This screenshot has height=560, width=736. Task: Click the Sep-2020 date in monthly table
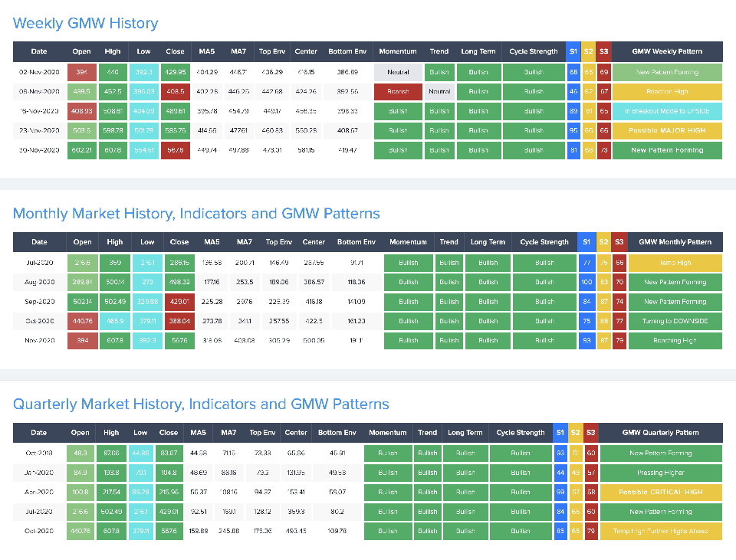pos(39,302)
